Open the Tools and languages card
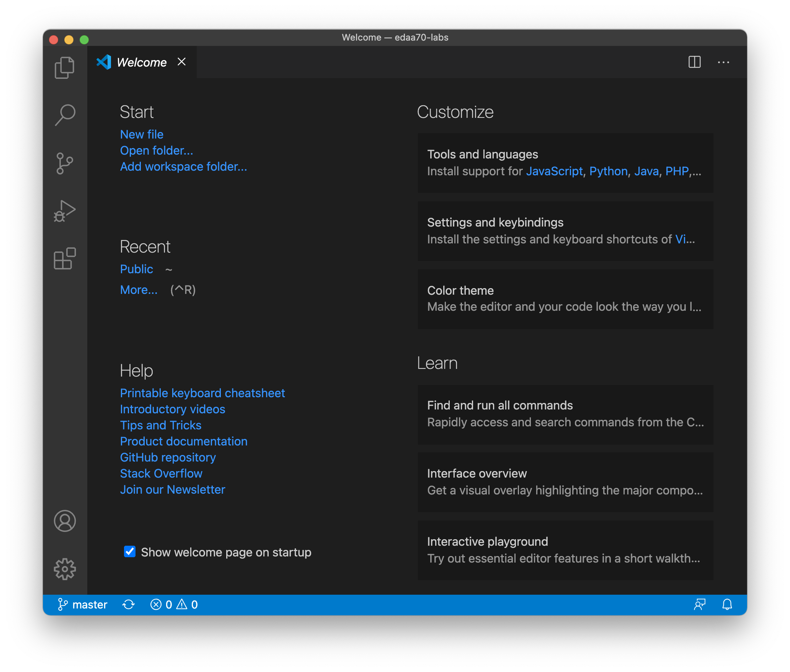Image resolution: width=790 pixels, height=672 pixels. (565, 163)
